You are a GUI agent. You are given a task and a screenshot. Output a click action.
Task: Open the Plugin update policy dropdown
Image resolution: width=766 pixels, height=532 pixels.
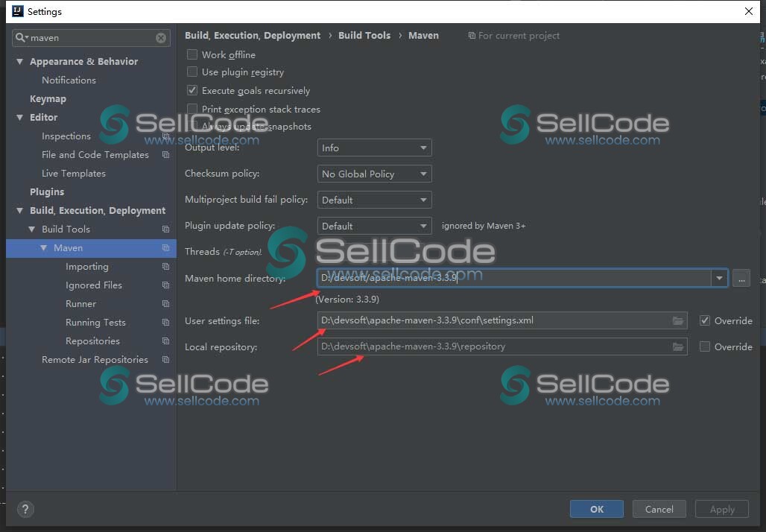coord(374,226)
